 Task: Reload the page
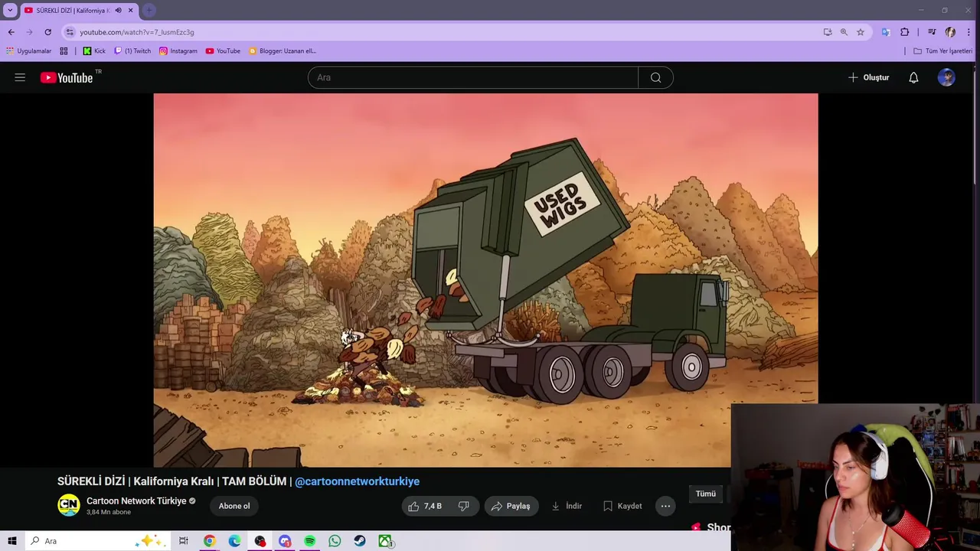(x=47, y=32)
